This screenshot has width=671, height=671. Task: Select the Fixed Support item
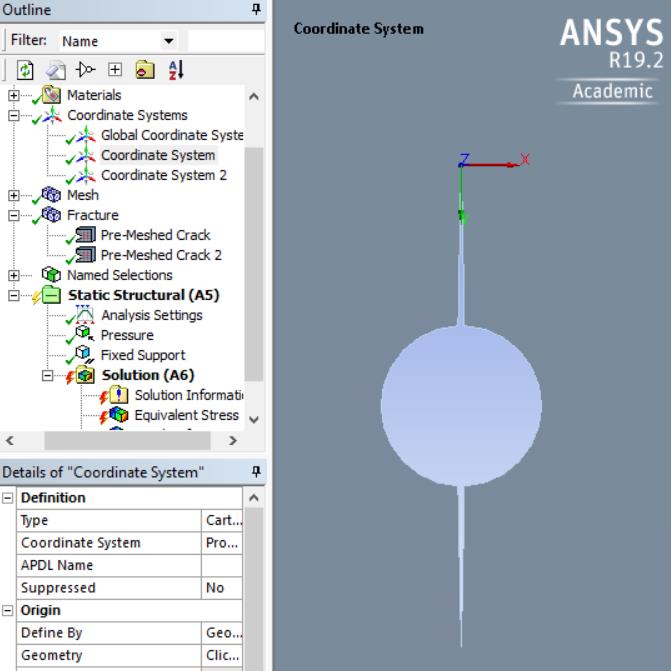click(x=143, y=355)
